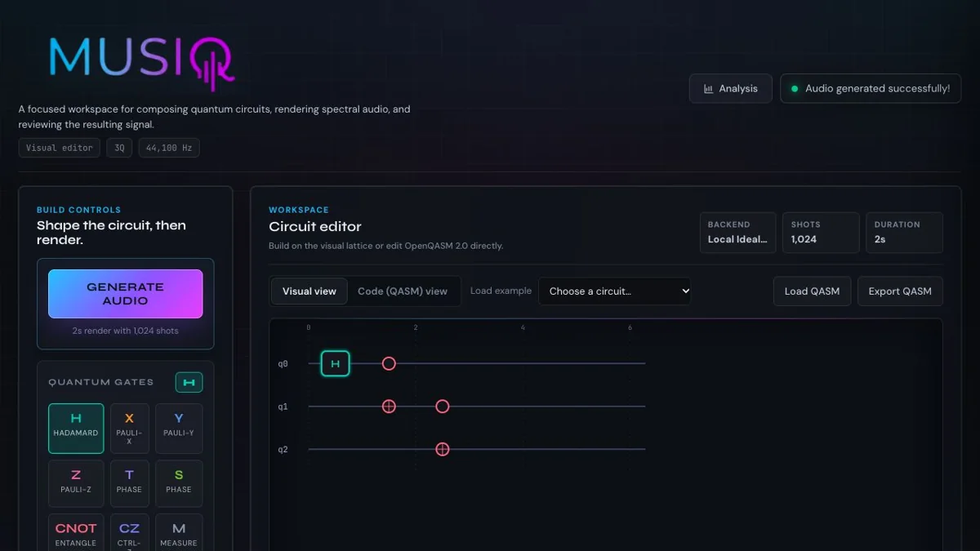Pick the CZ controlled-Z gate

pyautogui.click(x=129, y=534)
